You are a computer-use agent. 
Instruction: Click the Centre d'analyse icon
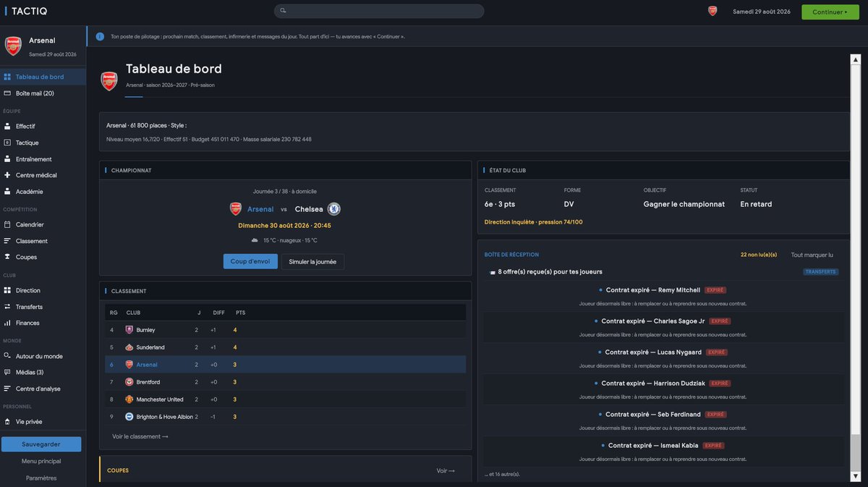pos(7,389)
